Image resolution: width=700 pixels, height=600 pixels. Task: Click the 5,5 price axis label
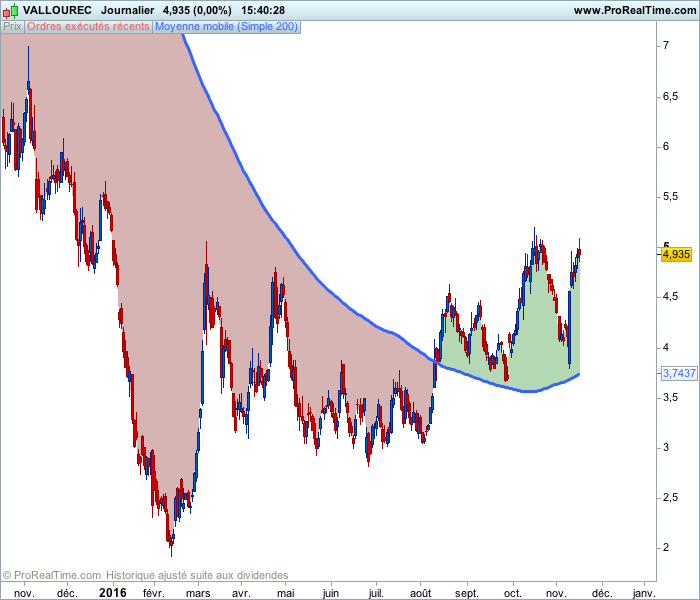[670, 197]
